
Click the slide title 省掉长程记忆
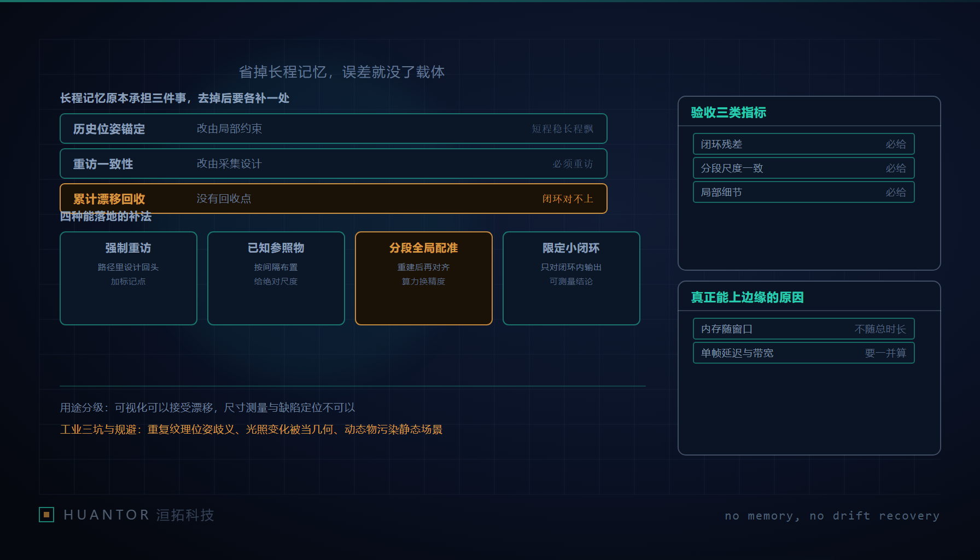click(x=341, y=72)
